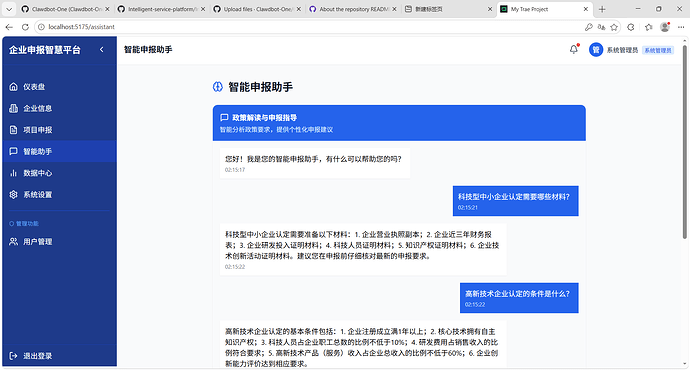
Task: Click the gear icon beside 系统设置
Action: tap(14, 194)
